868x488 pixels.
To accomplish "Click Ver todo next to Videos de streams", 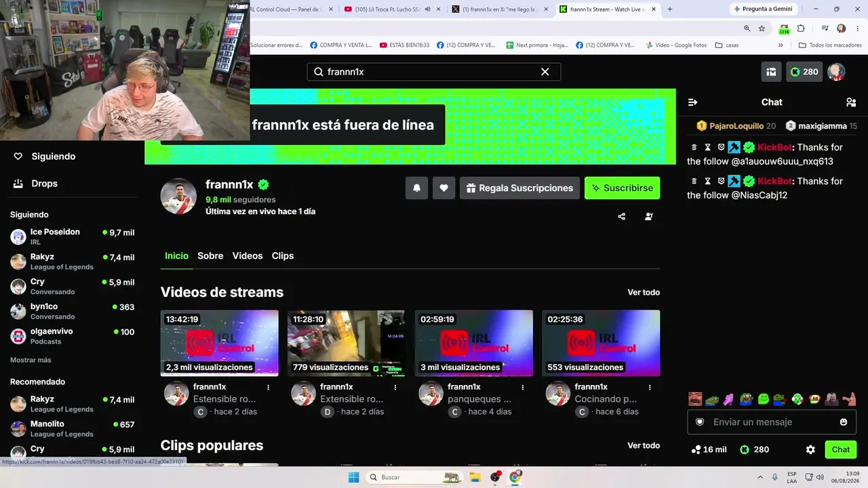I will pyautogui.click(x=644, y=292).
